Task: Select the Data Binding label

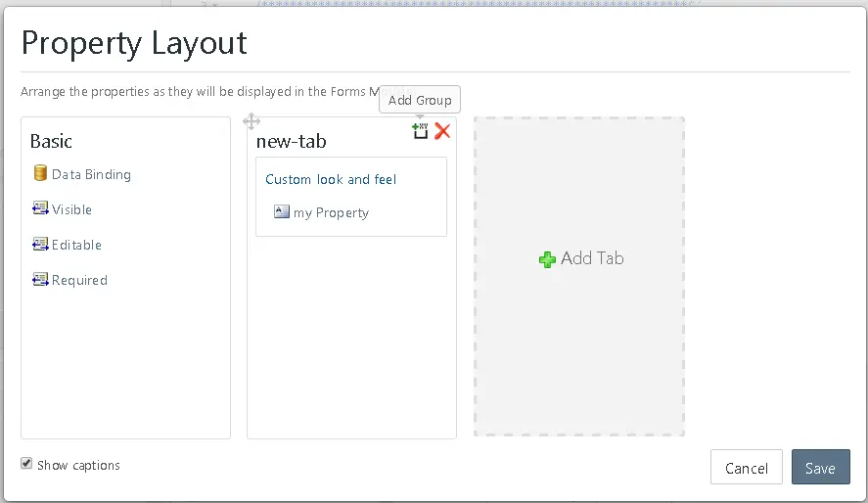Action: tap(91, 175)
